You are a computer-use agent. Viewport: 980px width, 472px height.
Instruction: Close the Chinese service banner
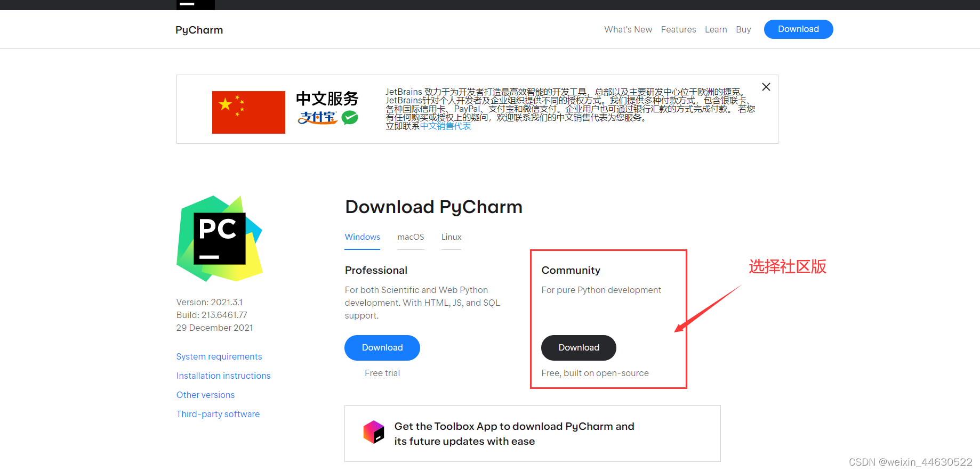pyautogui.click(x=766, y=87)
